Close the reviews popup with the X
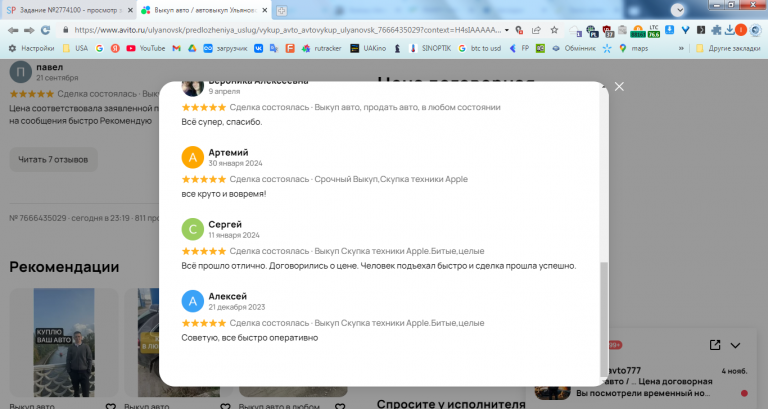768x409 pixels. [x=619, y=87]
